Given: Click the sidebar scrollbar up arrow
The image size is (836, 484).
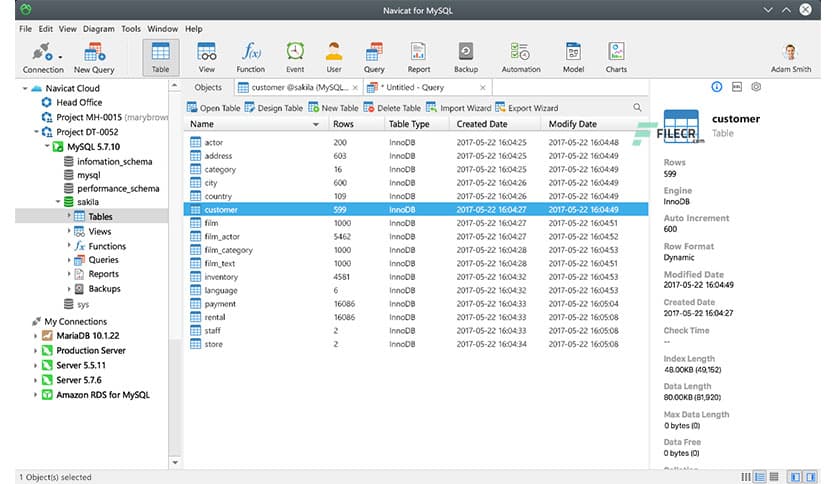Looking at the screenshot, I should pos(175,86).
